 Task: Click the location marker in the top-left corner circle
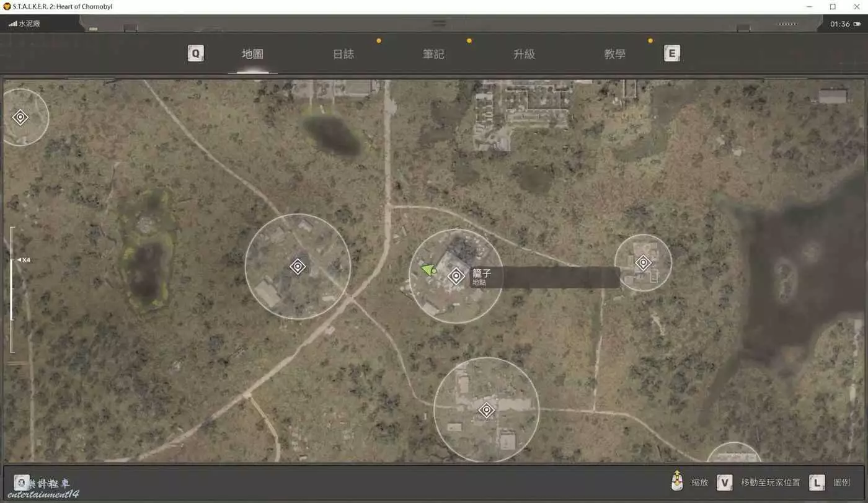tap(20, 117)
